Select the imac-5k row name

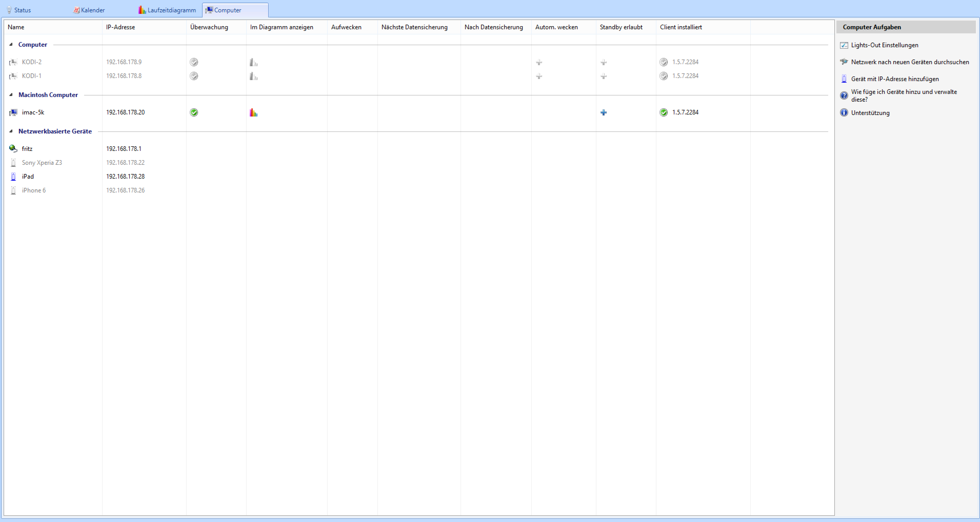click(33, 113)
